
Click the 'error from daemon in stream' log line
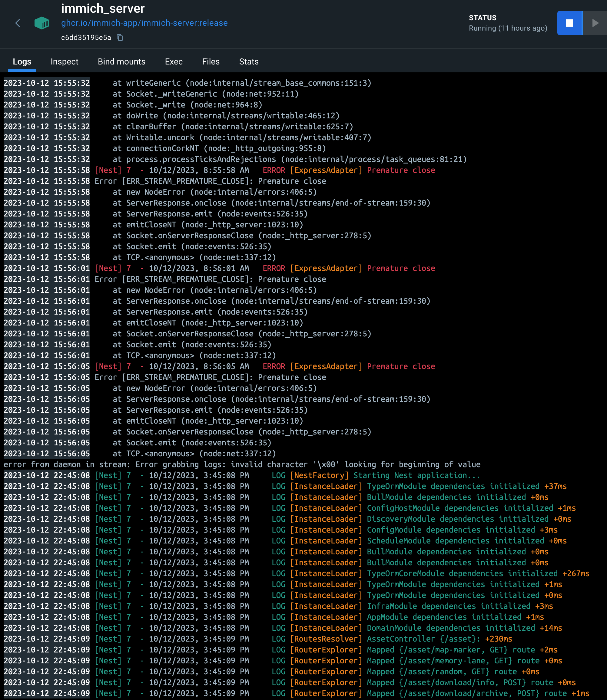pyautogui.click(x=242, y=464)
